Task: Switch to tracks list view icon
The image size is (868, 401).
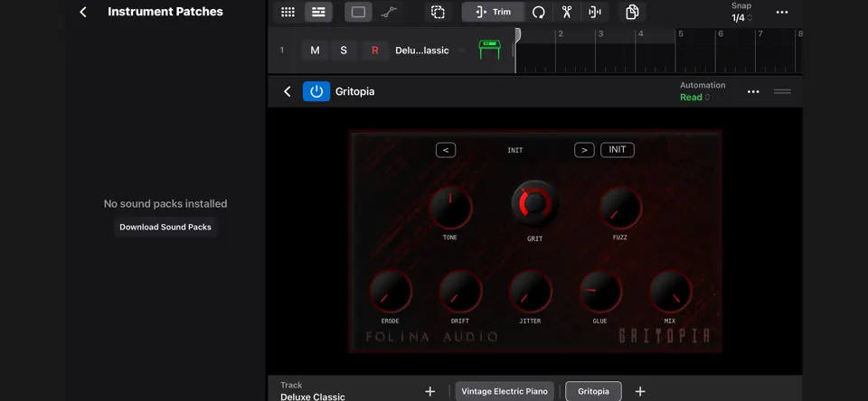Action: point(318,12)
